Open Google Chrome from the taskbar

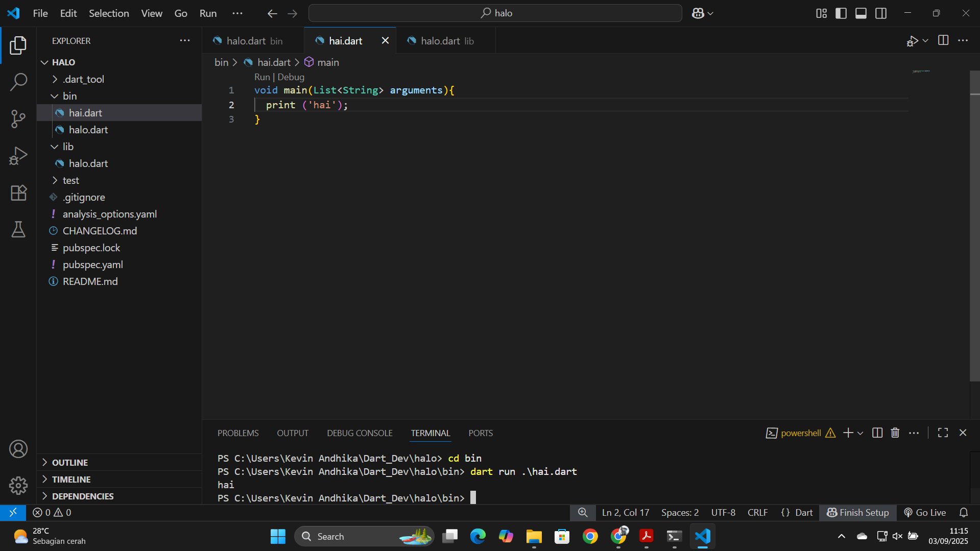point(590,537)
